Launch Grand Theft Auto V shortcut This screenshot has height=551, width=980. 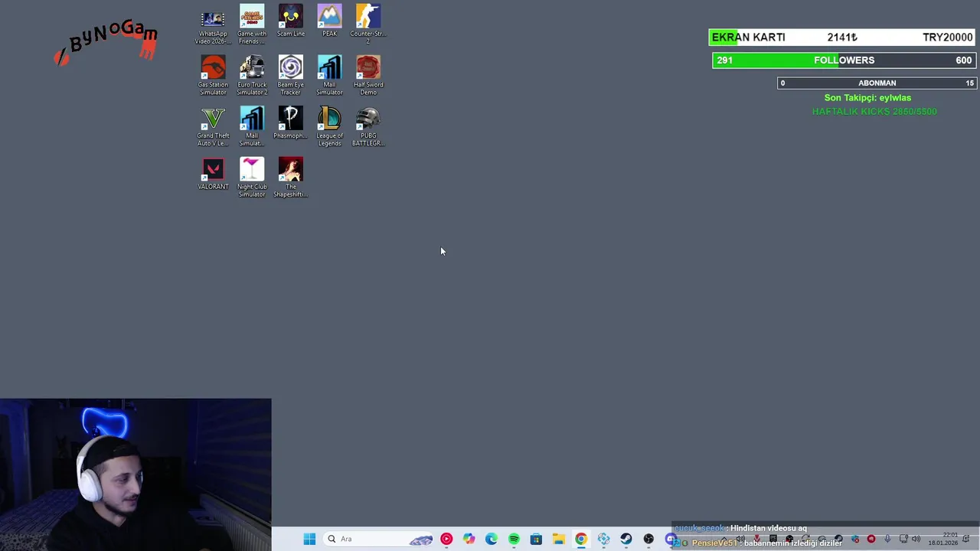coord(213,126)
